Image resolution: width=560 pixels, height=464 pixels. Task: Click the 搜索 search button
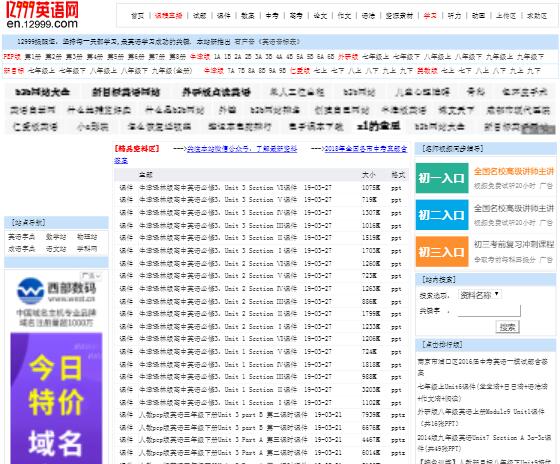pyautogui.click(x=507, y=327)
